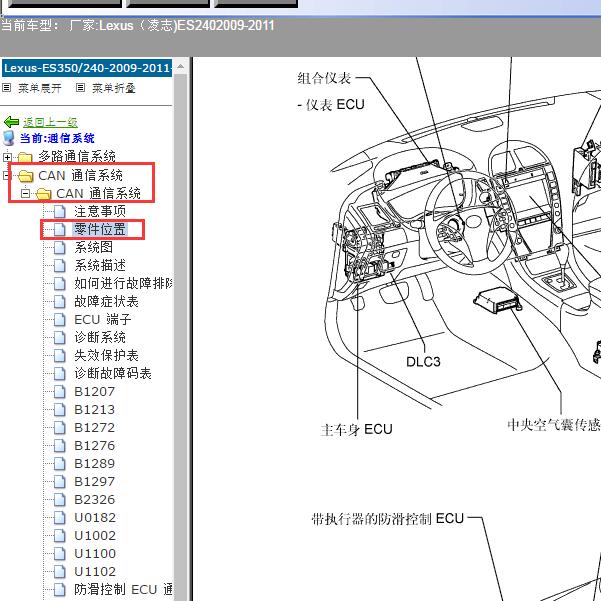Click the 返回上一级 link
This screenshot has height=601, width=601.
click(50, 122)
